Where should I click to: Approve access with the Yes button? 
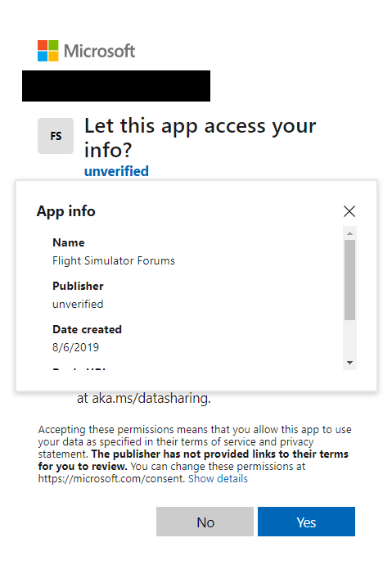[306, 522]
